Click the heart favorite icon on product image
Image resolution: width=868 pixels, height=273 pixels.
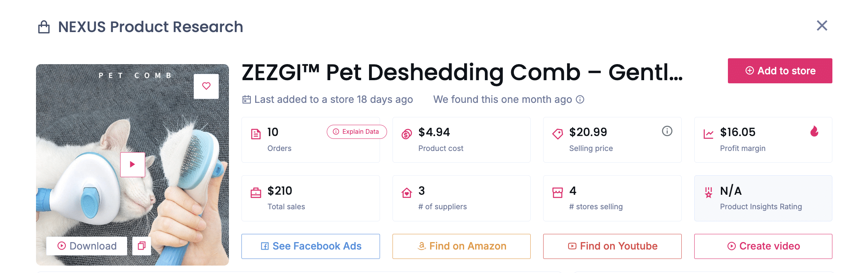[x=206, y=86]
